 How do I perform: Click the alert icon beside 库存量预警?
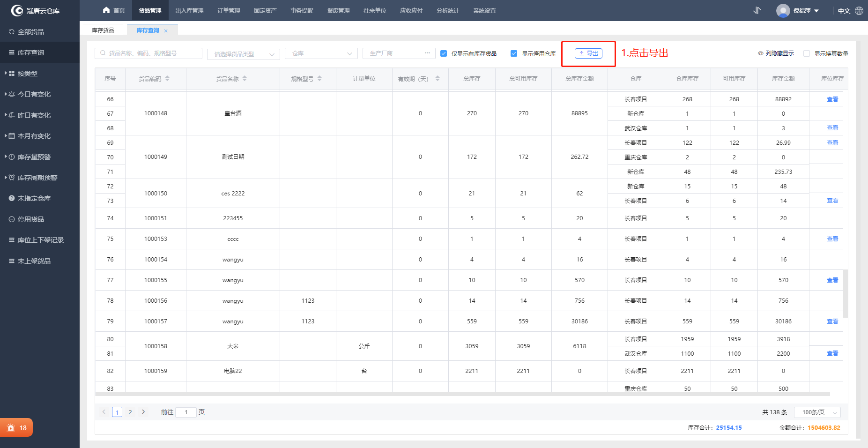[x=12, y=157]
